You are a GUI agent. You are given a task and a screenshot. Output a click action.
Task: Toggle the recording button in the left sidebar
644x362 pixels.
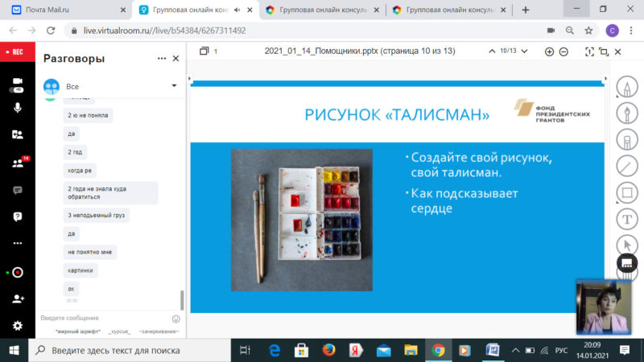tap(17, 272)
